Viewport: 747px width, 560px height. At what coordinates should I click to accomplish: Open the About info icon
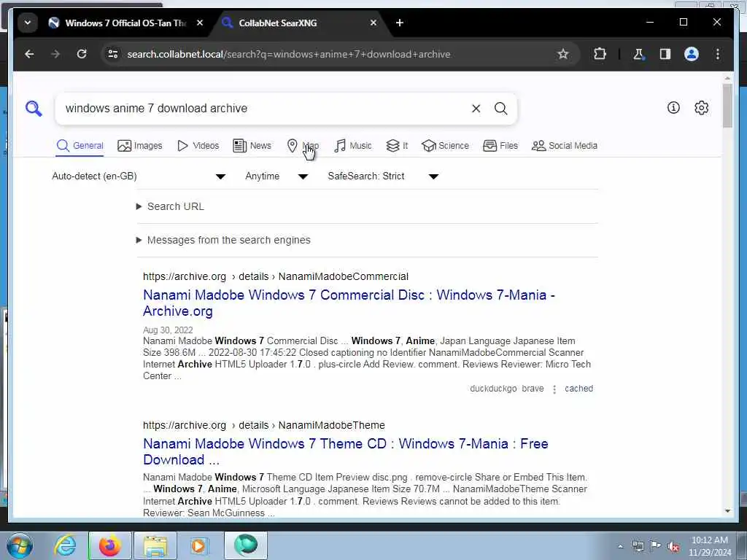(673, 108)
